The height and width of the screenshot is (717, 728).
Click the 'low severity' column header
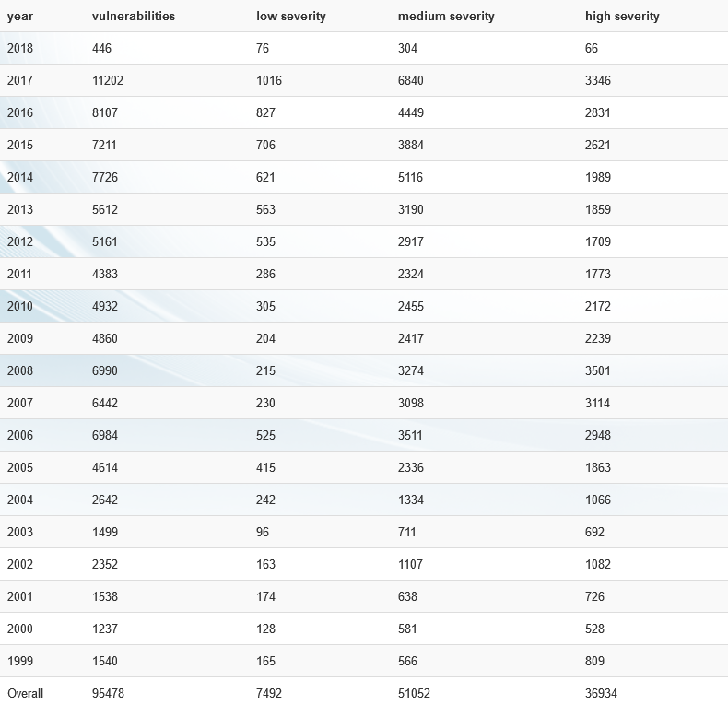tap(291, 16)
